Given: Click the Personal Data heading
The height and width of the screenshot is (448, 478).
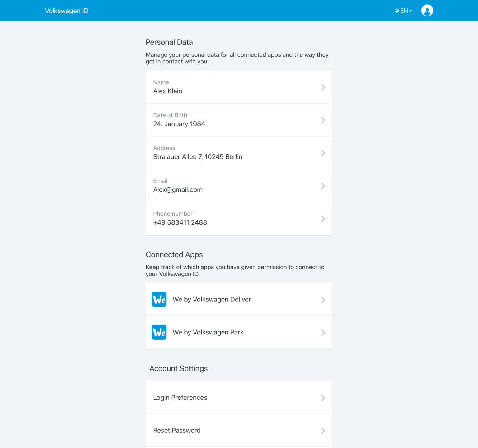Looking at the screenshot, I should [169, 42].
